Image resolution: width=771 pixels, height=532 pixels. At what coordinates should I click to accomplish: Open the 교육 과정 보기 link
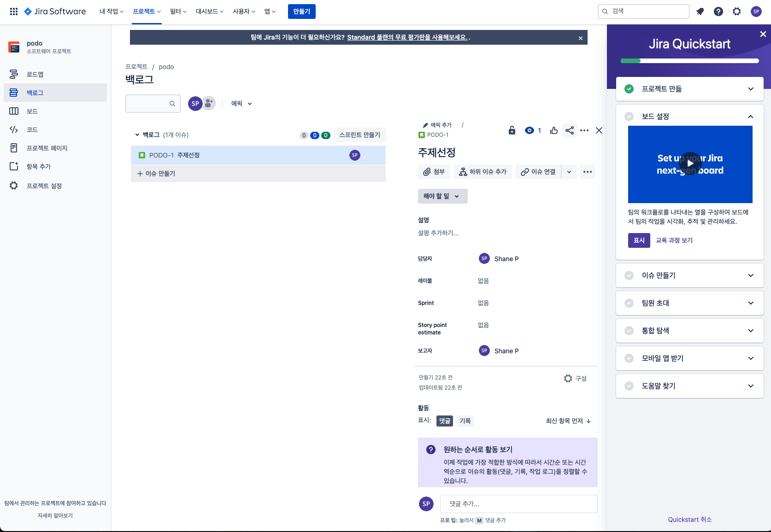[674, 240]
